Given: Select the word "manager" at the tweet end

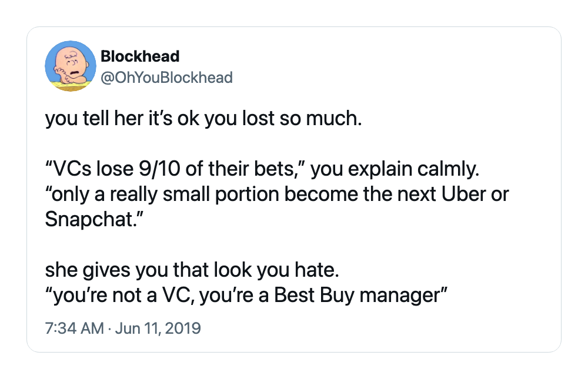Looking at the screenshot, I should coord(399,296).
